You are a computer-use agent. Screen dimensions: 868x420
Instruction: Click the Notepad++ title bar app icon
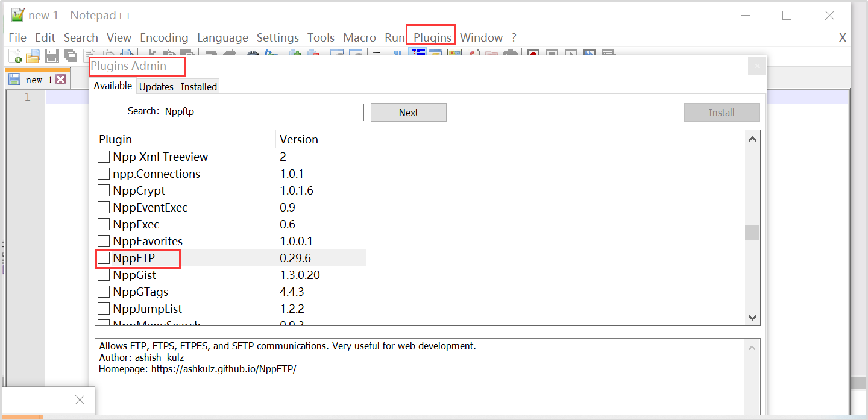[x=17, y=16]
